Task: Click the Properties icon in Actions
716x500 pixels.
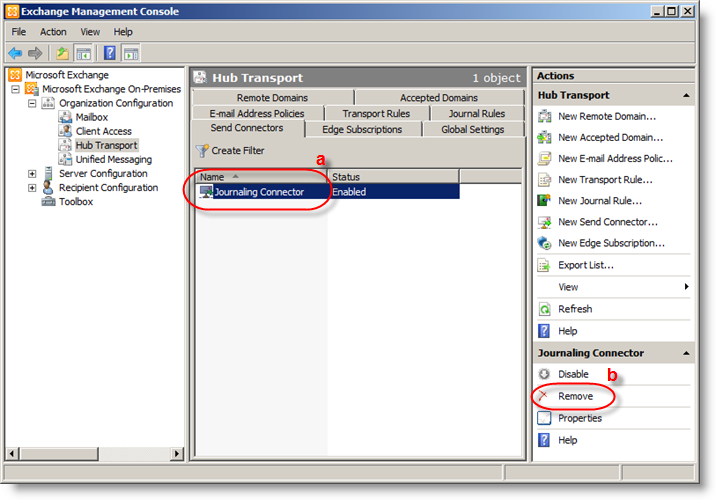Action: point(544,418)
